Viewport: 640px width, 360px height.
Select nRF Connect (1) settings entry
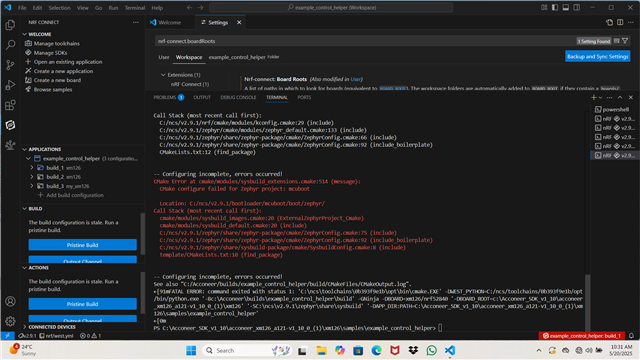pyautogui.click(x=190, y=84)
